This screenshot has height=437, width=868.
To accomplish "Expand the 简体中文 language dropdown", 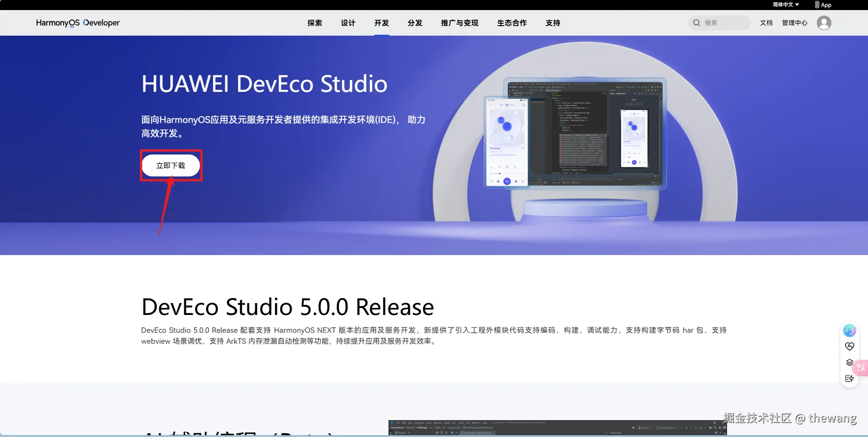I will 786,5.
